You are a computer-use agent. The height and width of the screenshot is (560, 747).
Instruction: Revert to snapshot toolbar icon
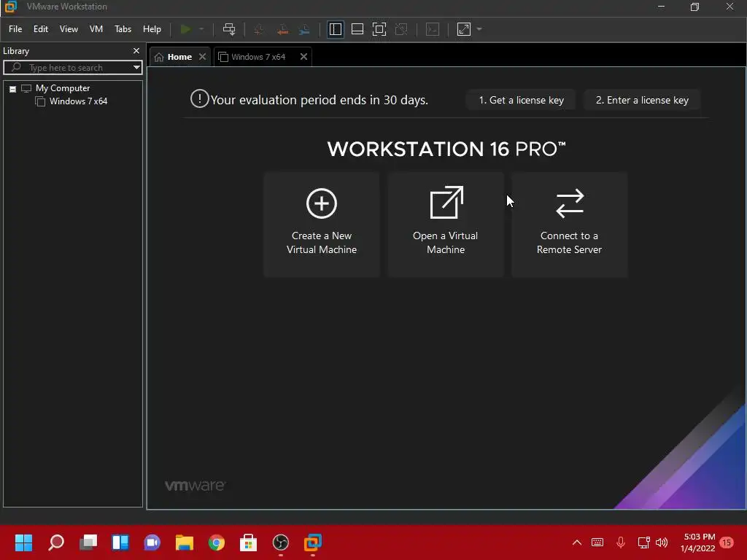282,29
